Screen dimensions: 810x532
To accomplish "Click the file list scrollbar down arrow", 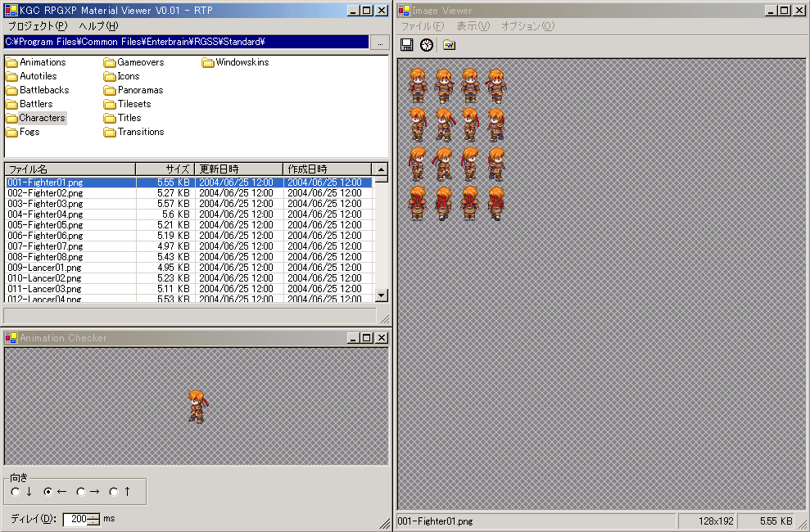I will pyautogui.click(x=381, y=295).
